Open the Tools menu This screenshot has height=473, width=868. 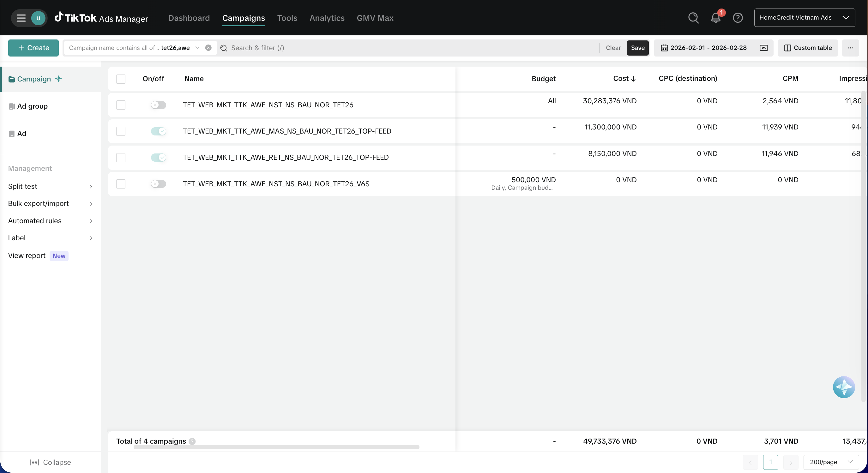(287, 18)
